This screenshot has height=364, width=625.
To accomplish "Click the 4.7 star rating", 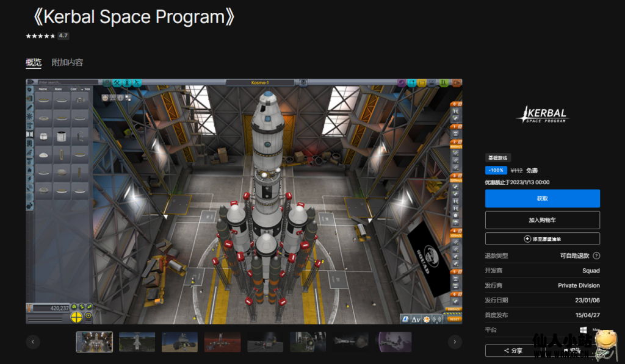I will coord(48,36).
